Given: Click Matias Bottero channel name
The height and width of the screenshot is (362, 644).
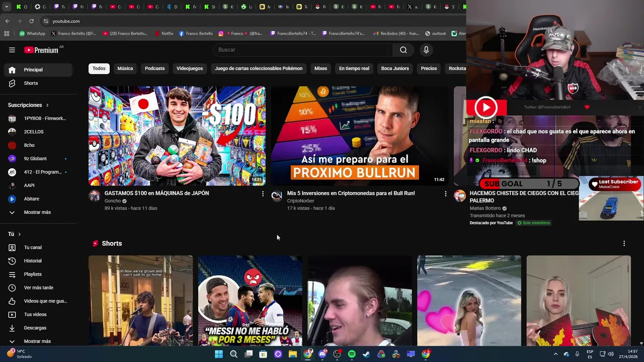Looking at the screenshot, I should [x=485, y=208].
